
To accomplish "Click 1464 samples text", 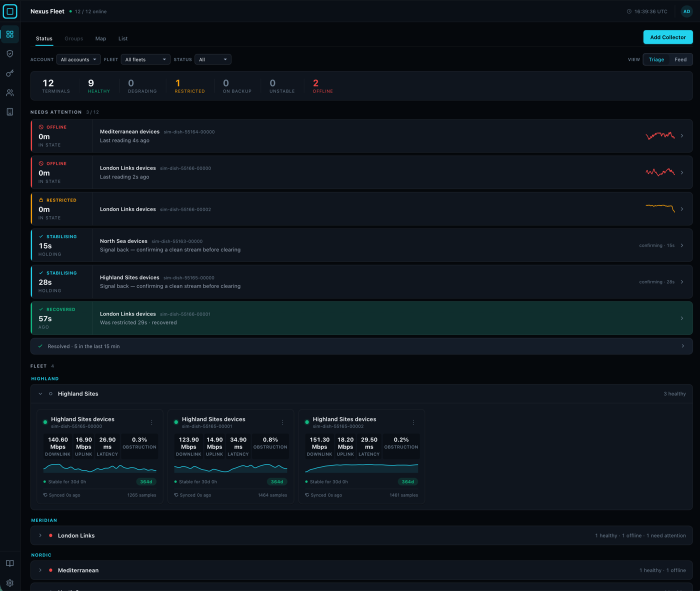I will [x=272, y=495].
